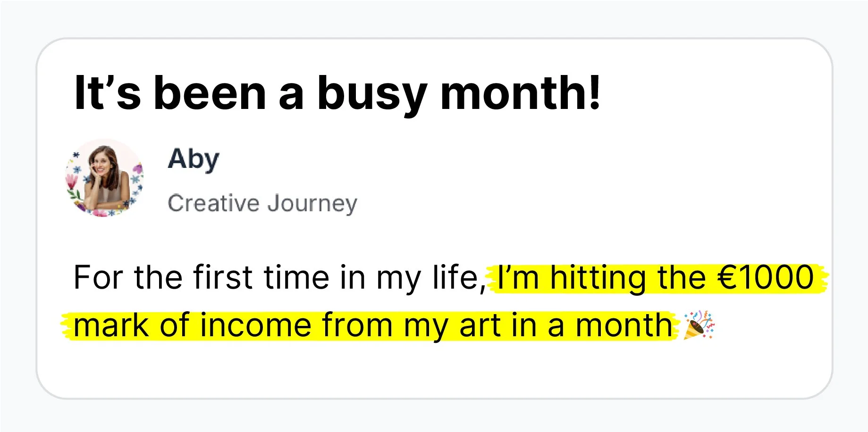Select highlighted words from my
868x432 pixels.
pos(385,326)
